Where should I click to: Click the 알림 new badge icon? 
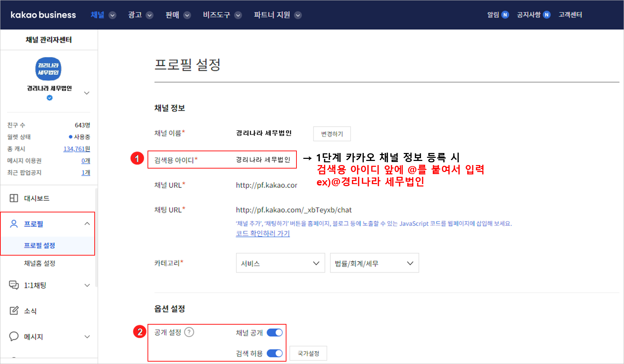coord(505,15)
